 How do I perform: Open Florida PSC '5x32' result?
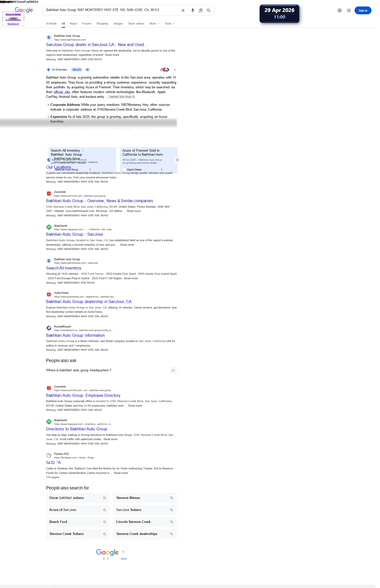(x=53, y=463)
